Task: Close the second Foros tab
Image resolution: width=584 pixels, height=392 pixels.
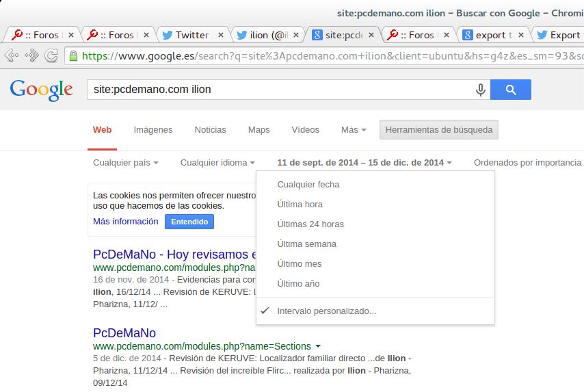Action: (146, 35)
